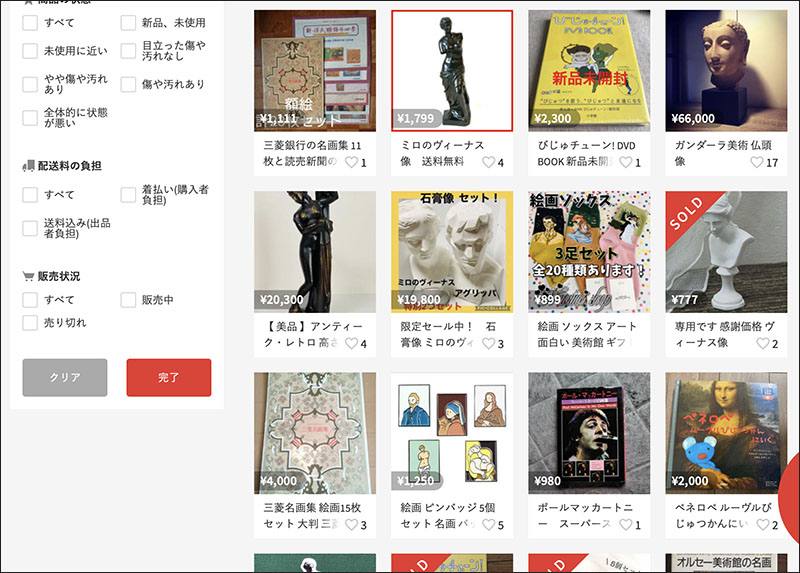Favorite the 三菱銀行の名画集 listing heart
This screenshot has height=573, width=800.
coord(352,162)
